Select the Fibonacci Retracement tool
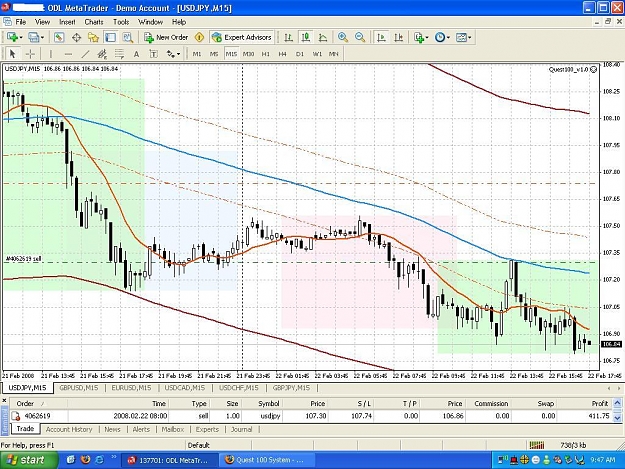Viewport: 625px width, 469px height. tap(119, 54)
